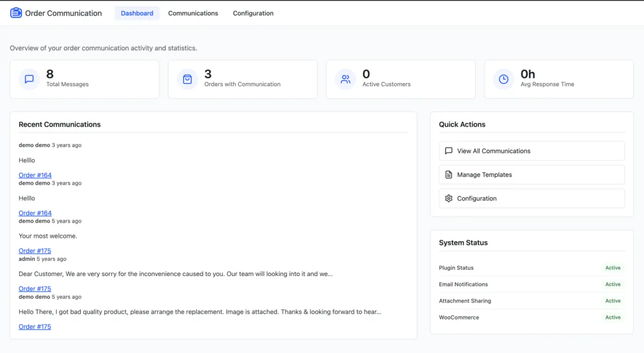
Task: Select the chat bubble icon beside Total Messages
Action: click(29, 79)
